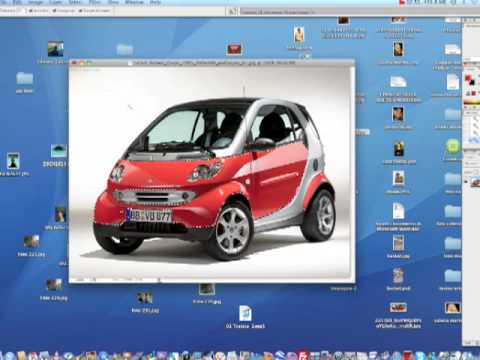Open the Help menu in menu bar
Image resolution: width=480 pixels, height=360 pixels.
coord(155,2)
